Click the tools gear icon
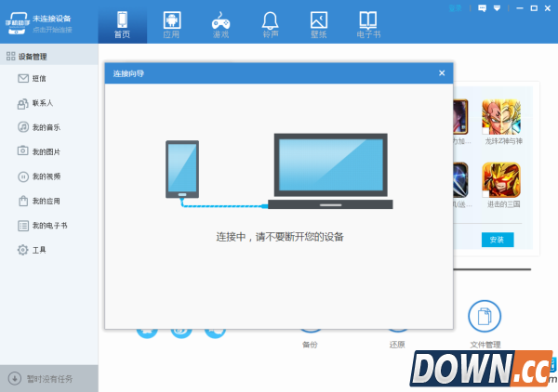The width and height of the screenshot is (558, 392). click(x=22, y=250)
